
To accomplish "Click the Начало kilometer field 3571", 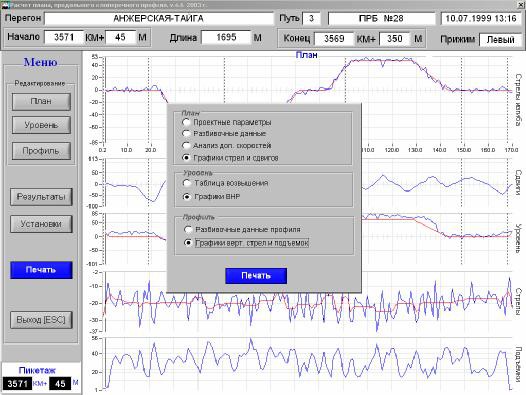I will point(64,37).
